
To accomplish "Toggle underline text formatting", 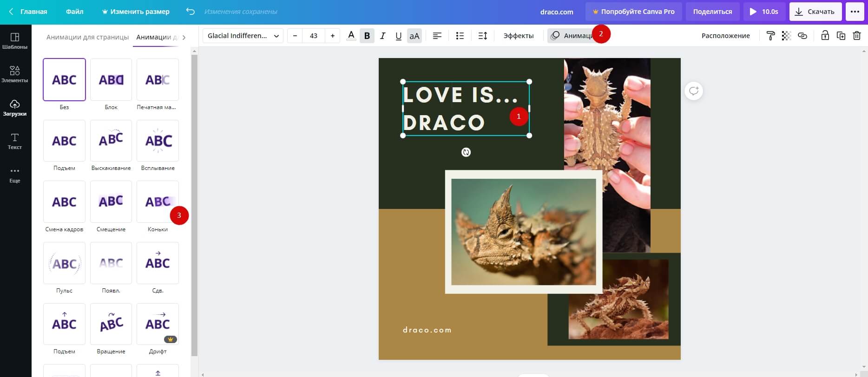I will [398, 36].
